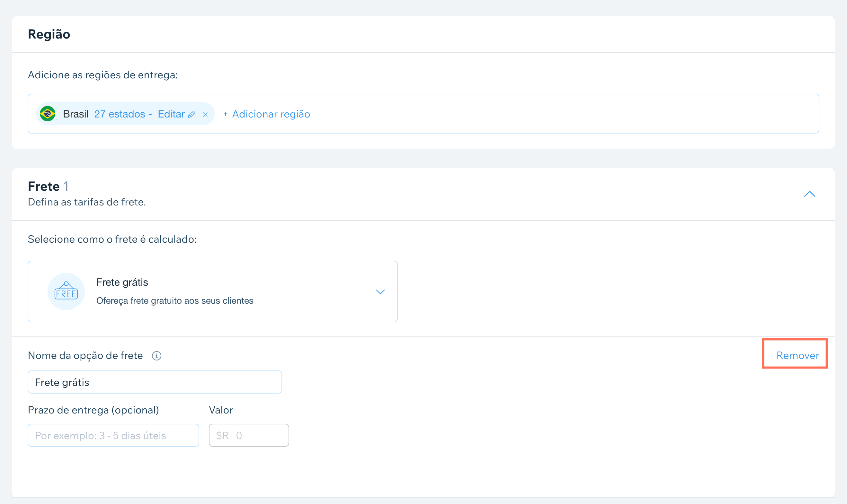Click the Prazo de entrega input field
The image size is (847, 504).
coord(113,435)
